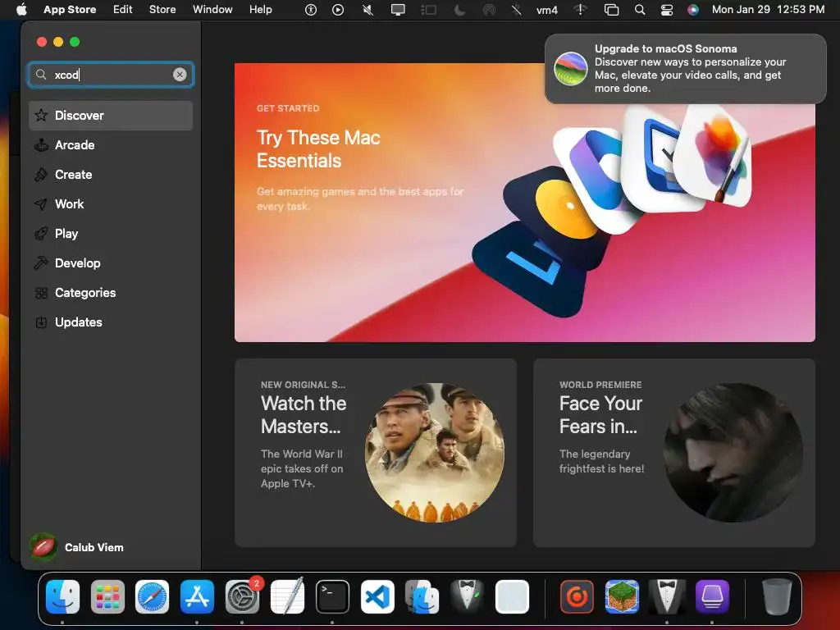Select Discover in the sidebar
The height and width of the screenshot is (630, 840).
(111, 116)
